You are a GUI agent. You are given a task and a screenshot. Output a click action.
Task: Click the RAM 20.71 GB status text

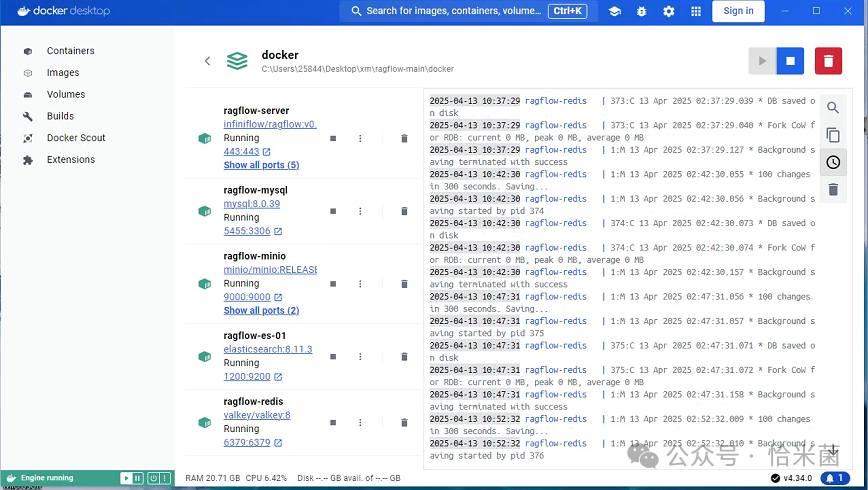click(x=213, y=478)
